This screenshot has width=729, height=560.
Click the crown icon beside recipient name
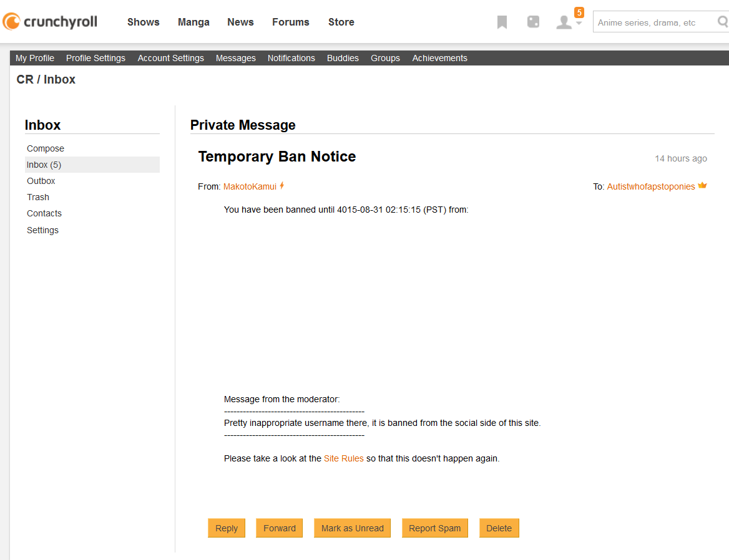coord(702,186)
